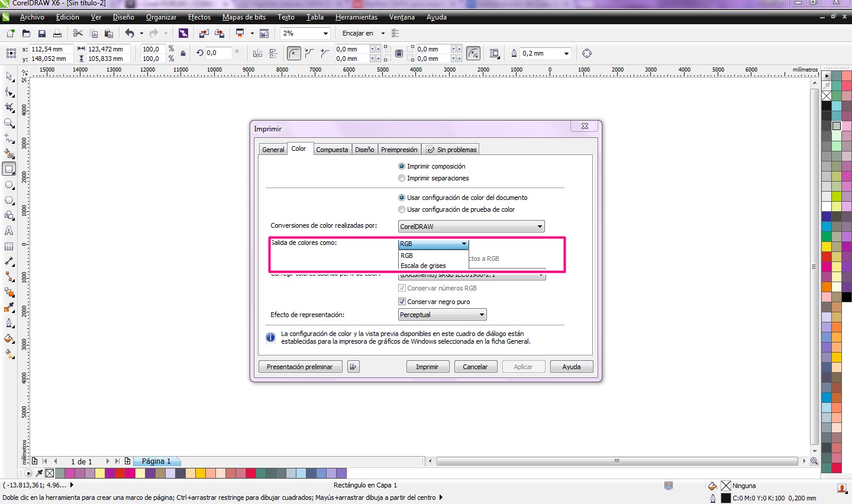
Task: Switch to the Diseño tab
Action: (x=364, y=150)
